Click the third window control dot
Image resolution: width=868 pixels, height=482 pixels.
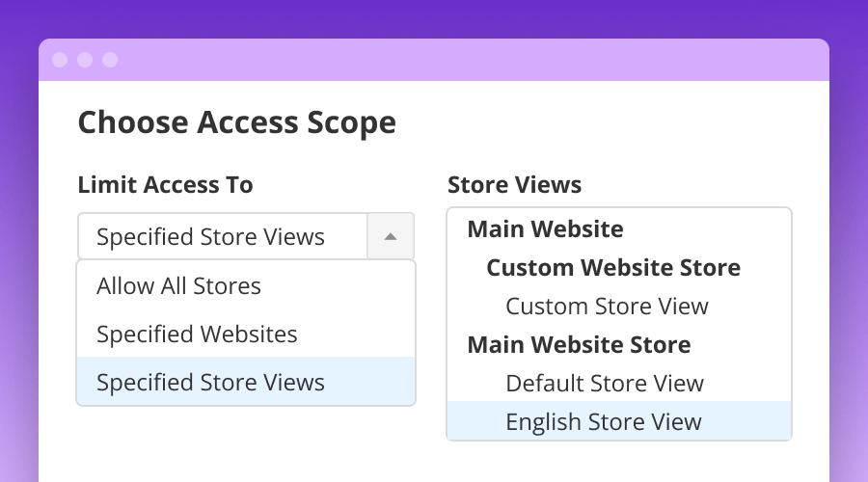click(110, 60)
